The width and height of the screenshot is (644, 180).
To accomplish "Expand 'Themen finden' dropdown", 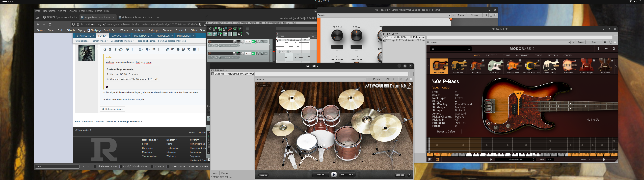I will tap(108, 41).
